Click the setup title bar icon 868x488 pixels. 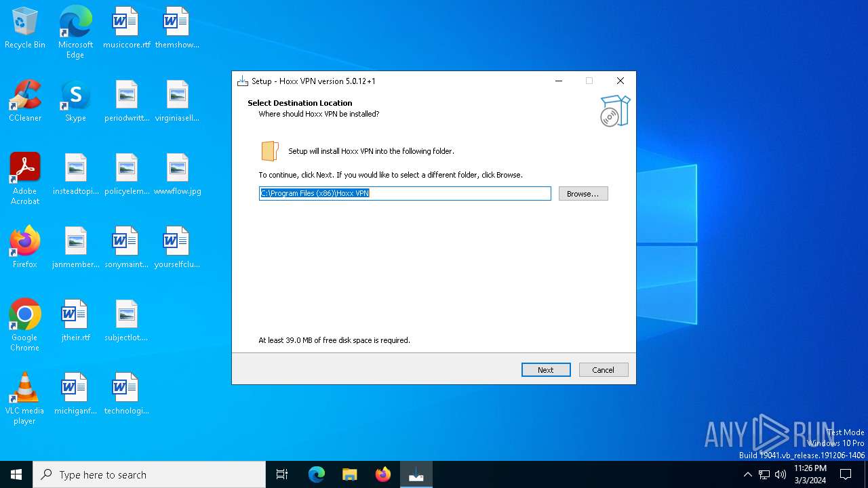(x=243, y=81)
